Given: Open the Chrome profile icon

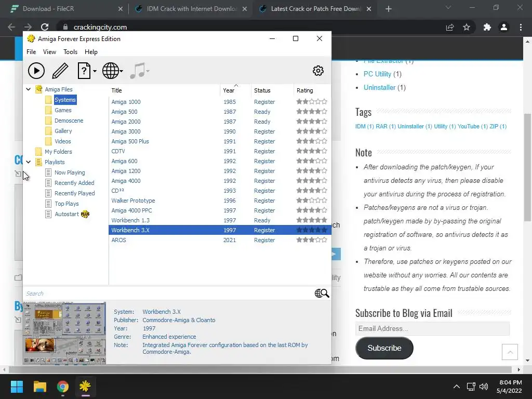Looking at the screenshot, I should coord(504,27).
